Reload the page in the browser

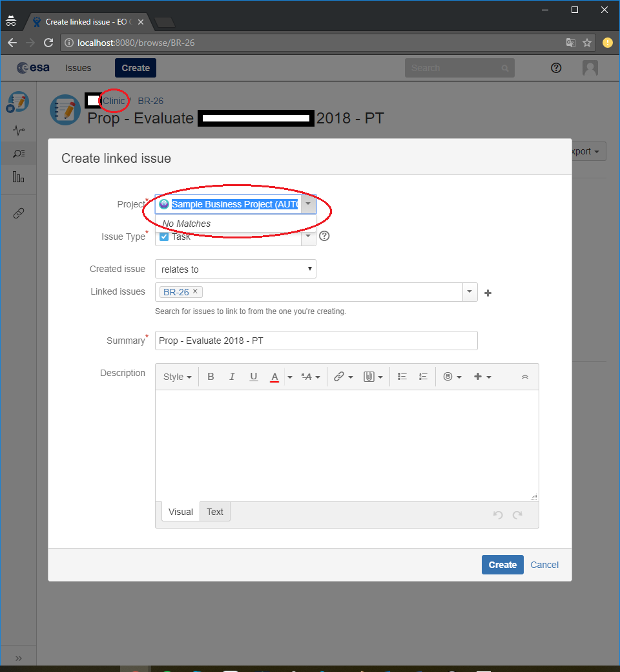[x=48, y=43]
